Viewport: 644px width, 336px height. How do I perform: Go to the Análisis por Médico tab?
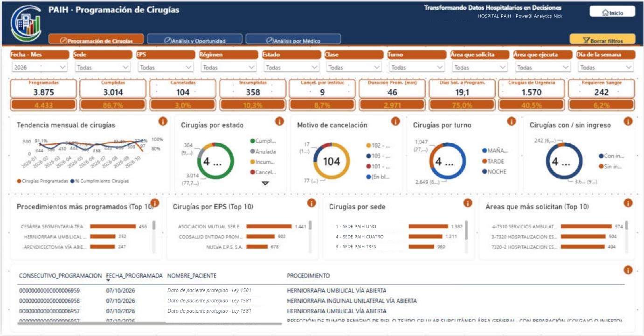click(293, 40)
